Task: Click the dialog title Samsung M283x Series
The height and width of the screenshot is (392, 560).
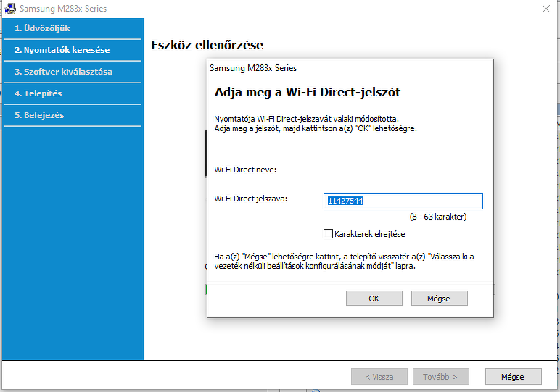Action: click(253, 68)
